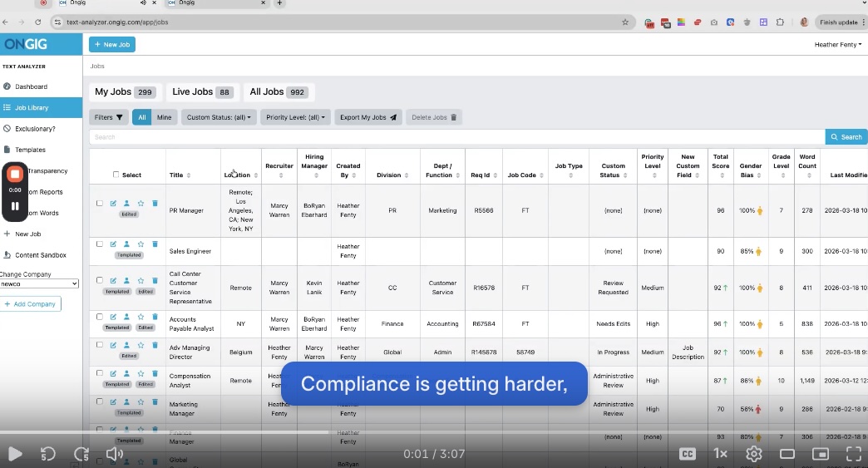Click the video progress bar
The width and height of the screenshot is (868, 468).
(x=434, y=432)
